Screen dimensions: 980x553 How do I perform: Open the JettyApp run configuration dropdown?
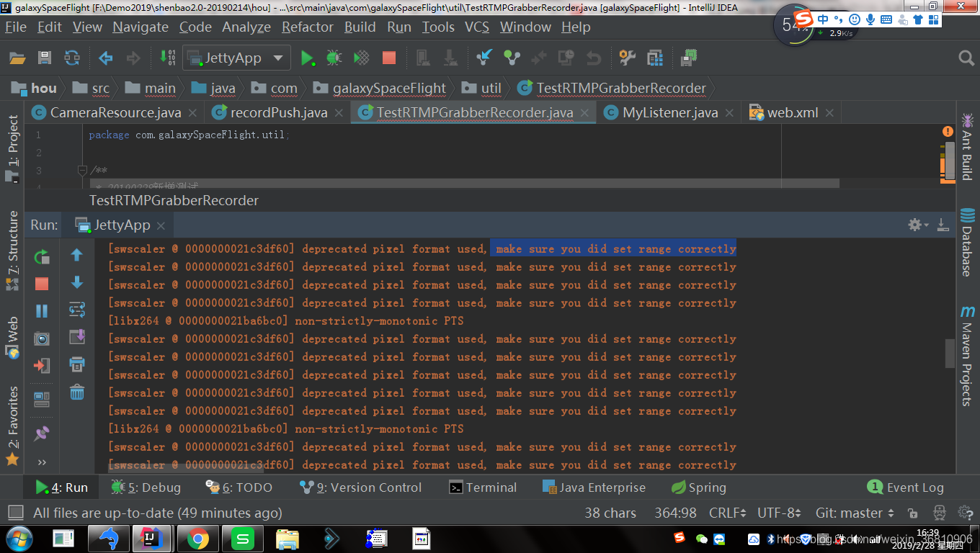tap(236, 58)
